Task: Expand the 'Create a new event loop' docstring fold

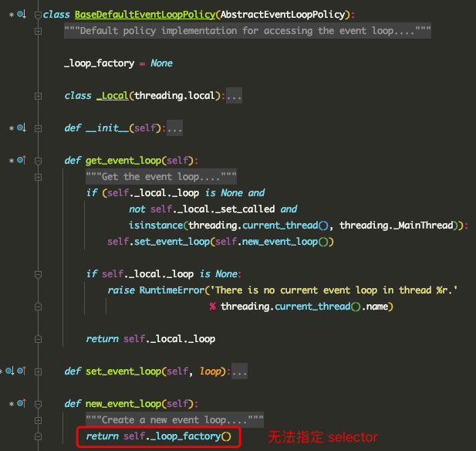Action: 38,420
